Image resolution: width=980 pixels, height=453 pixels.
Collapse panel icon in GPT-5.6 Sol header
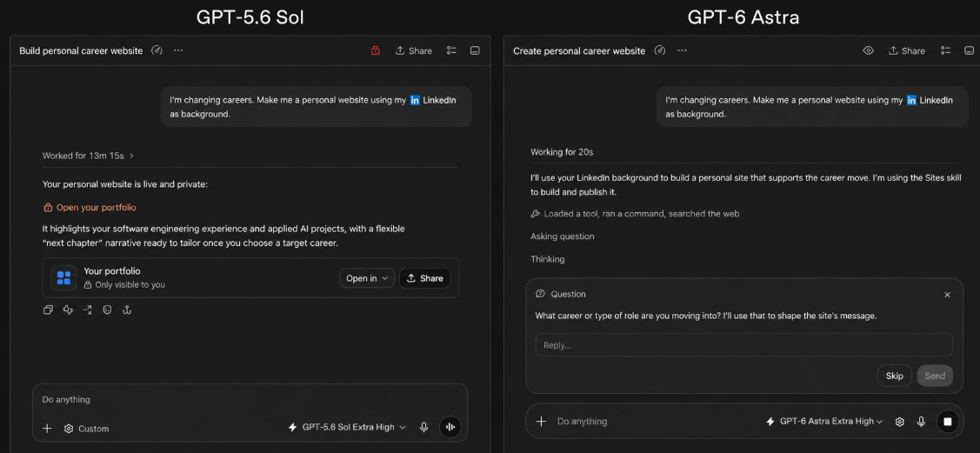coord(475,50)
